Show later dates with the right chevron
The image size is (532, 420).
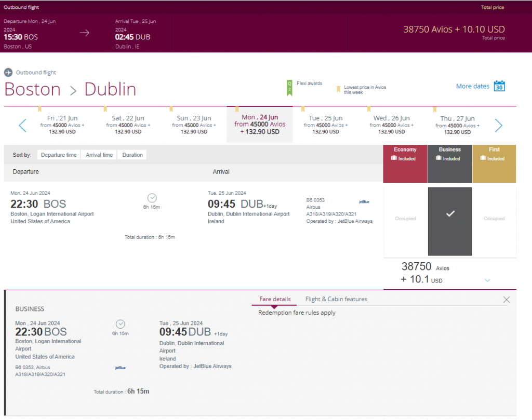[498, 125]
